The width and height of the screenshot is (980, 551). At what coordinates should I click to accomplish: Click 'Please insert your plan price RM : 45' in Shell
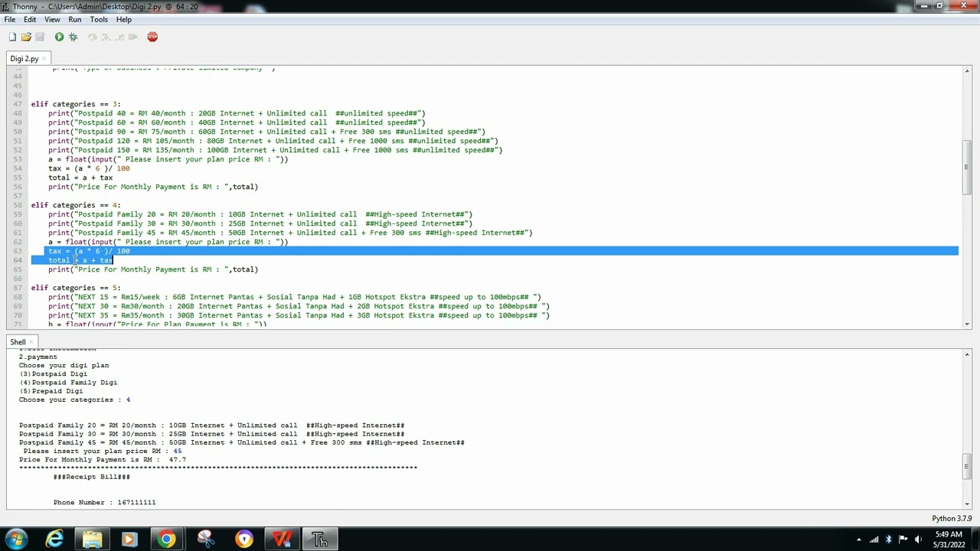coord(103,452)
